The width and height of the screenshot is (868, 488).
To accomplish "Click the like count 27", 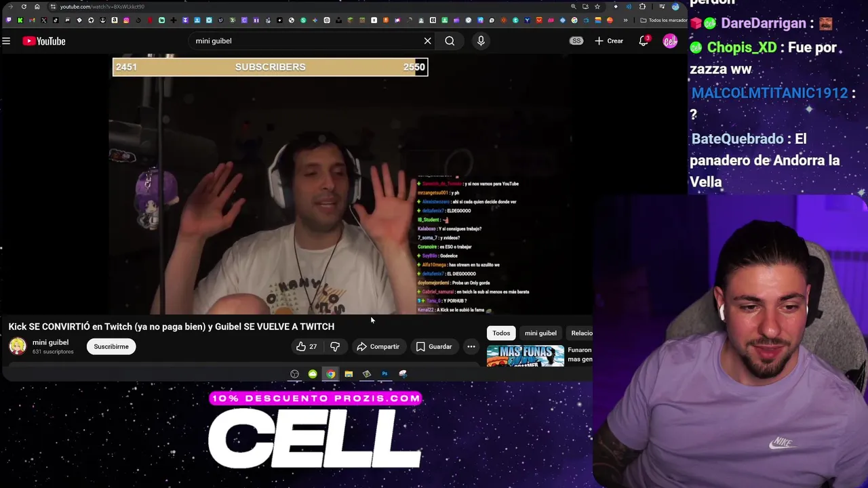I will pyautogui.click(x=313, y=346).
